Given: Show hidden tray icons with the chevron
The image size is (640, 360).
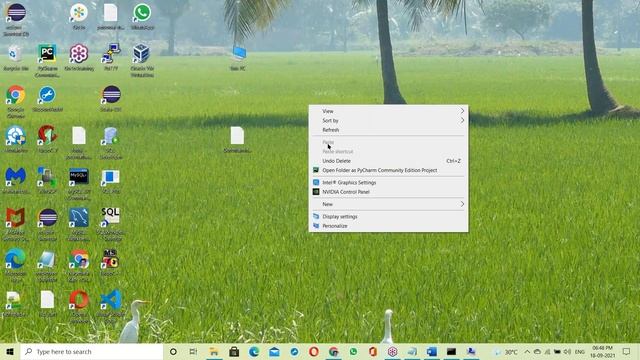Looking at the screenshot, I should click(527, 351).
